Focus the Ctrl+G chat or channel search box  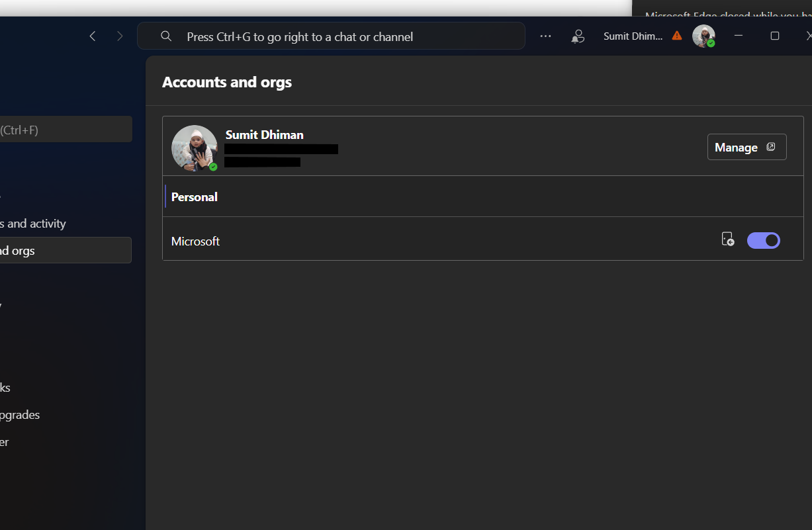click(331, 36)
